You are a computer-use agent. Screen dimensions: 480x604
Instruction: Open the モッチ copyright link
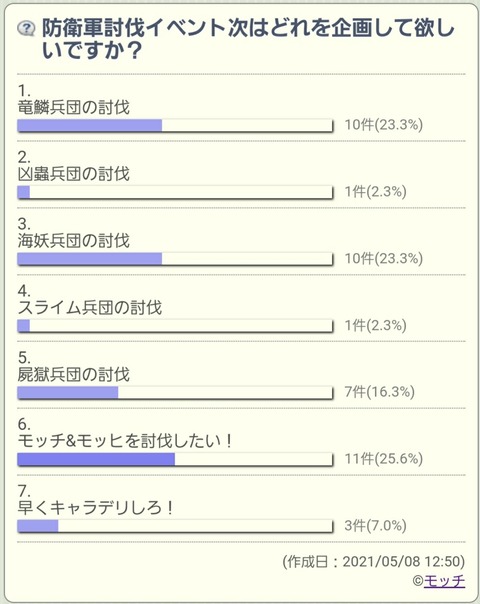click(x=444, y=581)
